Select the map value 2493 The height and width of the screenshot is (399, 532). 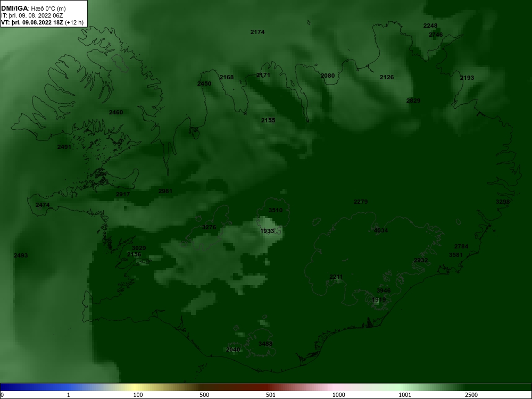pos(21,255)
